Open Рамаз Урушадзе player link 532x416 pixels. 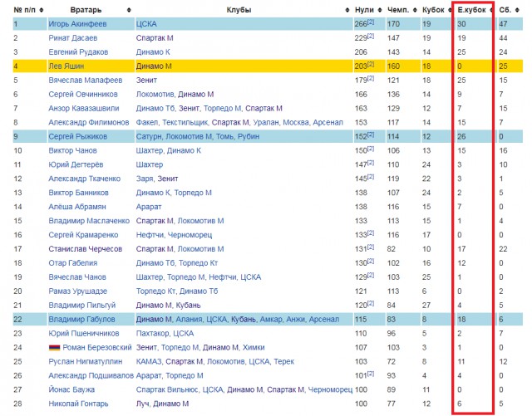(x=77, y=291)
